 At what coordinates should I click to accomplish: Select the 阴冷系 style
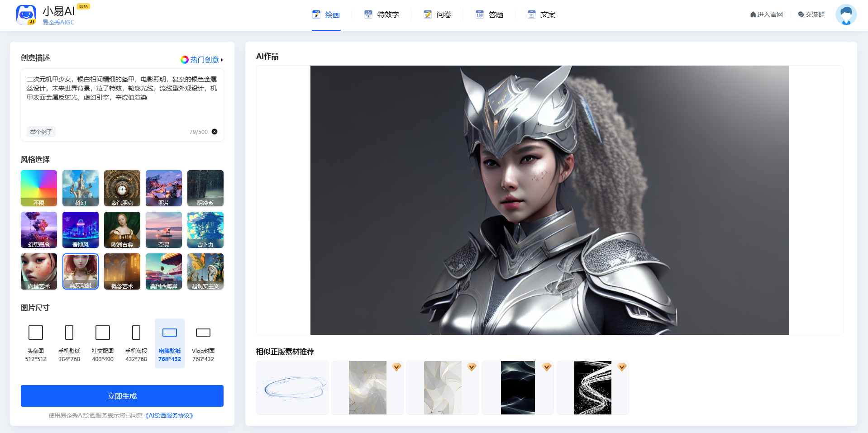(x=205, y=188)
